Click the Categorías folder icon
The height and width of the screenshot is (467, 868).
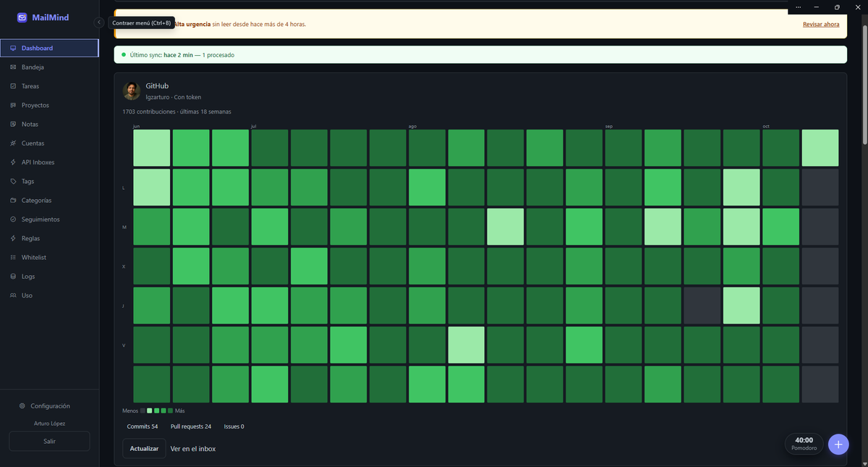click(13, 201)
